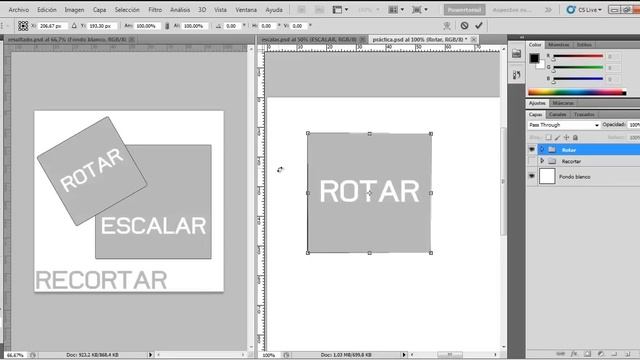The width and height of the screenshot is (640, 360).
Task: Hide the Rotar group layer
Action: point(531,150)
